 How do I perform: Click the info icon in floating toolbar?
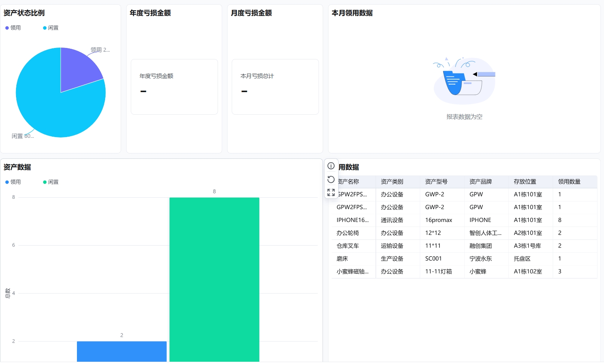(x=331, y=166)
